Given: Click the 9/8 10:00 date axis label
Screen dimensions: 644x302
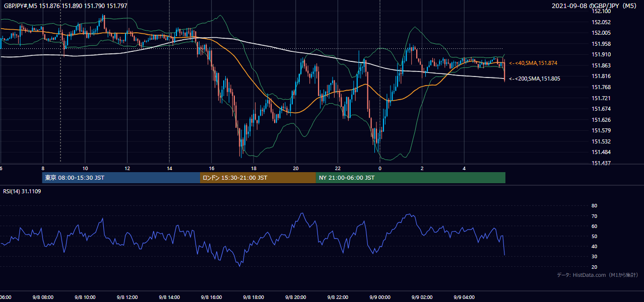Looking at the screenshot, I should [x=85, y=297].
